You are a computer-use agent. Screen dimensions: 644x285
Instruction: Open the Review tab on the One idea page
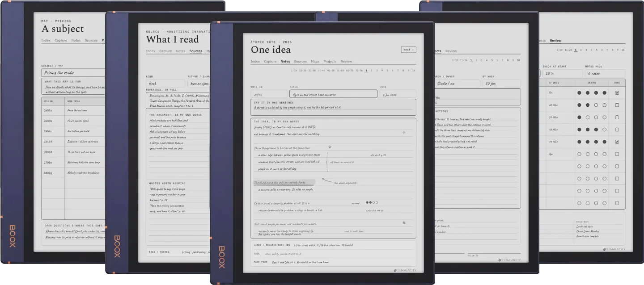[x=346, y=62]
